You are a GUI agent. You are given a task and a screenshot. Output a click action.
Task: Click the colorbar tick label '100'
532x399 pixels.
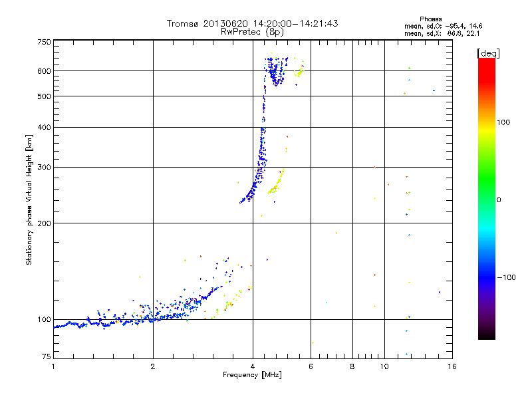(x=503, y=122)
